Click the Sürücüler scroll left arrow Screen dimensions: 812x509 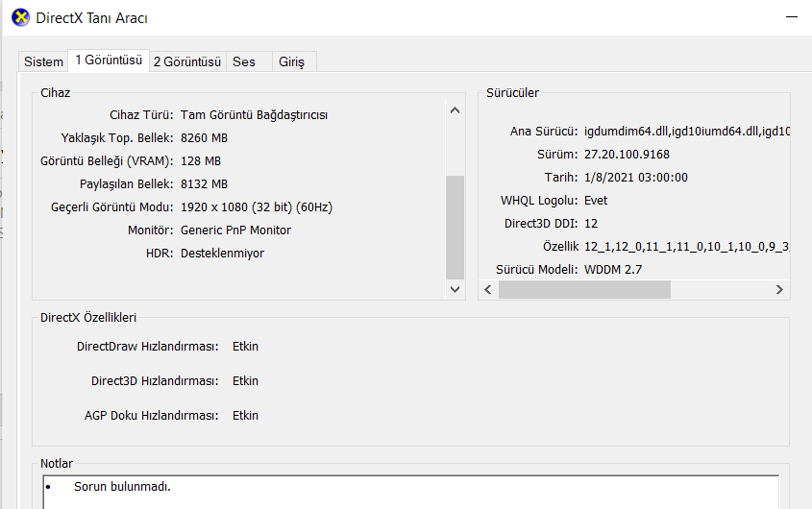coord(488,289)
